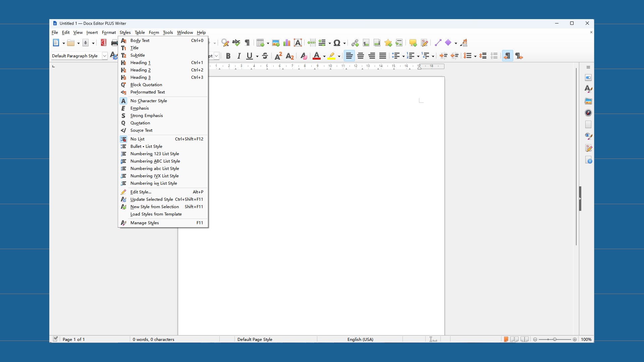The height and width of the screenshot is (362, 644).
Task: Open the font color dropdown arrow
Action: point(324,56)
